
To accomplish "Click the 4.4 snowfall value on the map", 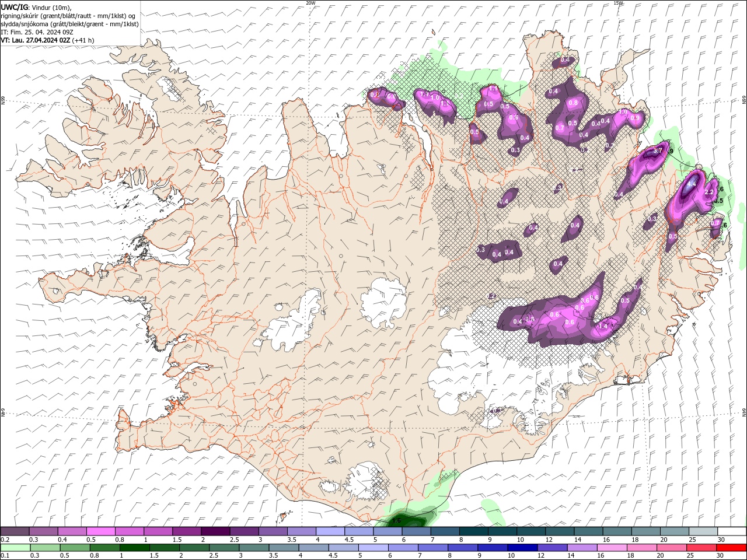I will [692, 184].
